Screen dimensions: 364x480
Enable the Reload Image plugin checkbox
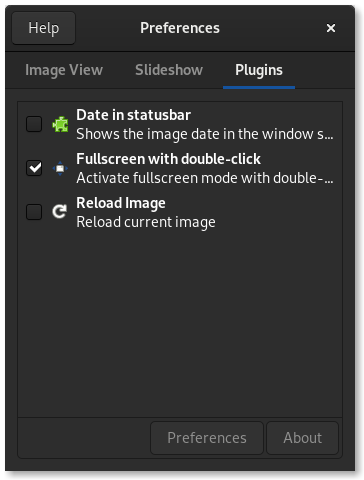tap(34, 212)
